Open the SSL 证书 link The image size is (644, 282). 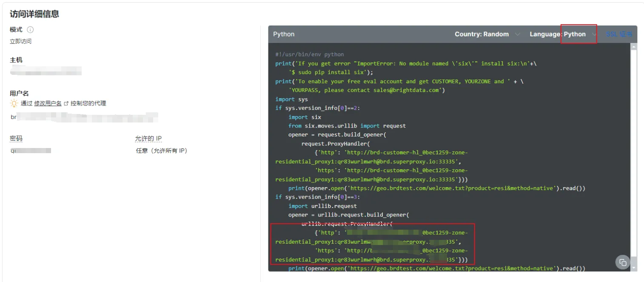(x=619, y=34)
